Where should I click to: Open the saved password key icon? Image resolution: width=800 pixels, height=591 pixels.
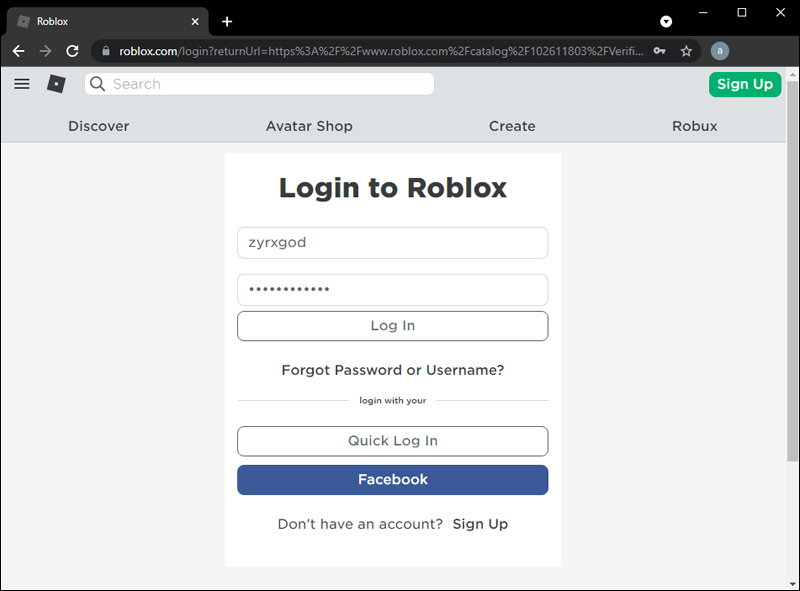tap(659, 51)
